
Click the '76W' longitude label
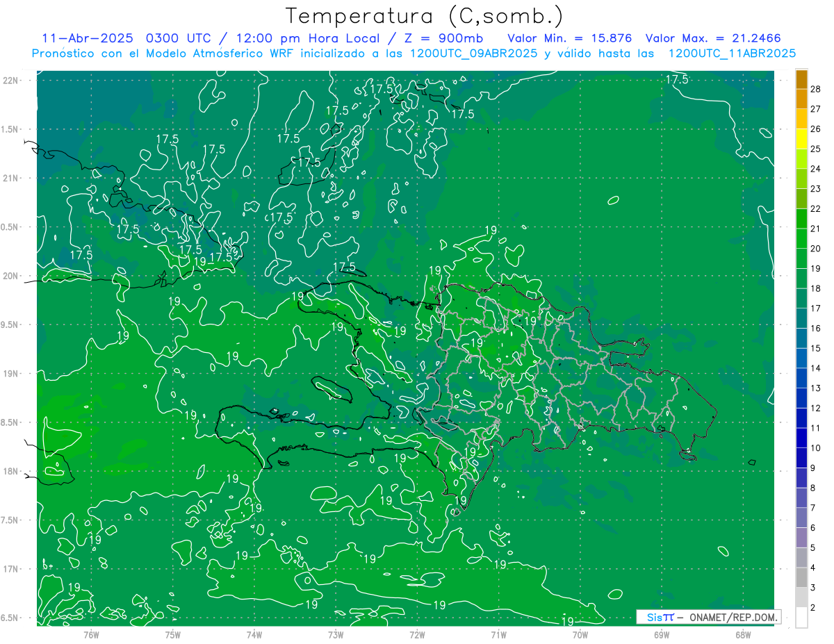(x=91, y=635)
